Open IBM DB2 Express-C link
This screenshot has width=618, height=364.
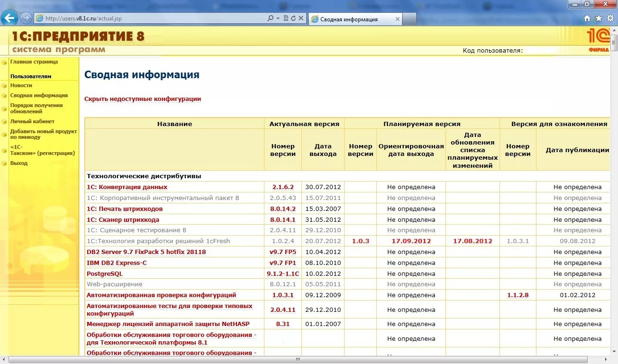pyautogui.click(x=117, y=263)
